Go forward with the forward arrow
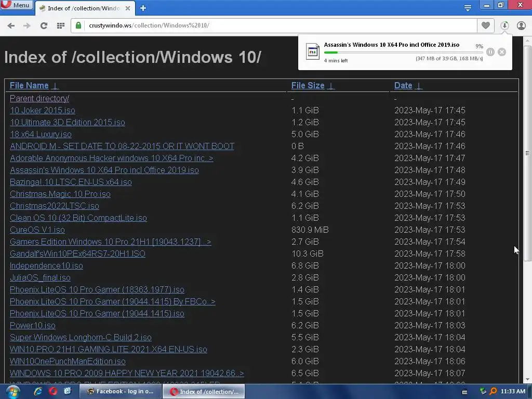 click(27, 25)
